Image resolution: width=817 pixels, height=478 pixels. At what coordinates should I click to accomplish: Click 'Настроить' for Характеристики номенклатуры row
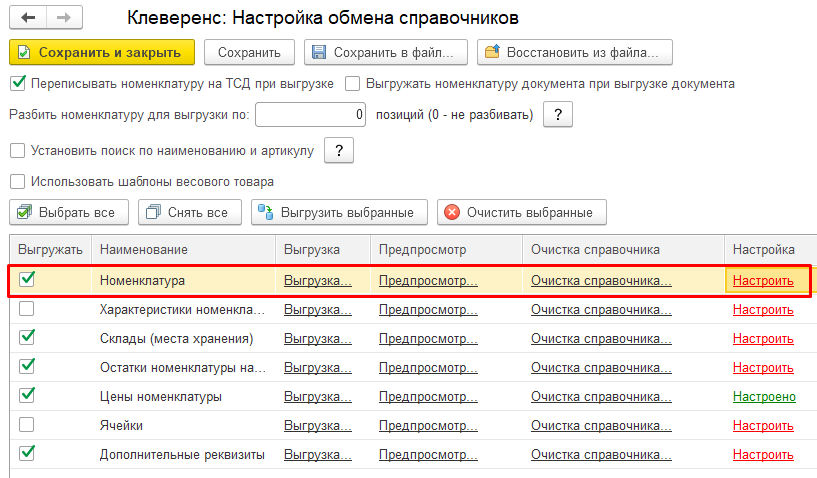(763, 310)
